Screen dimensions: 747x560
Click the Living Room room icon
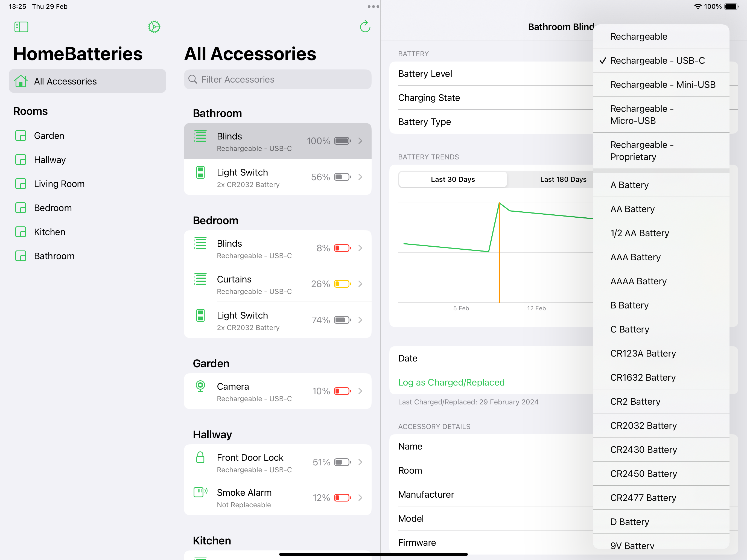(x=21, y=184)
